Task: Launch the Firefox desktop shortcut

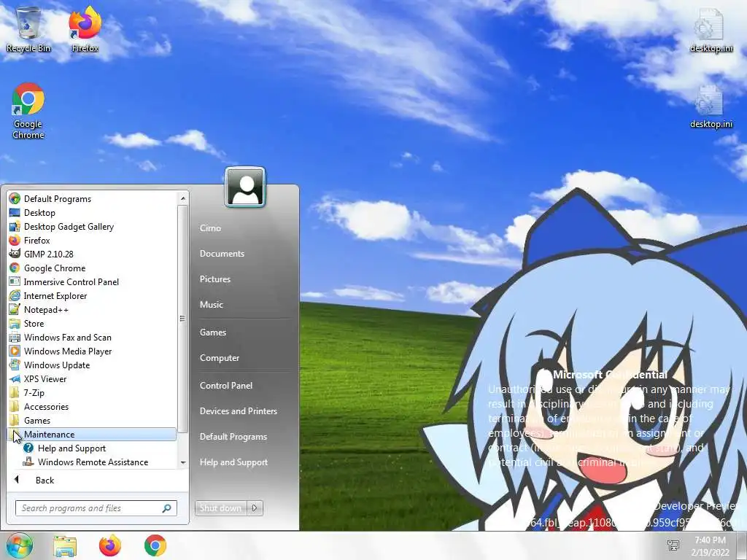Action: (x=85, y=28)
